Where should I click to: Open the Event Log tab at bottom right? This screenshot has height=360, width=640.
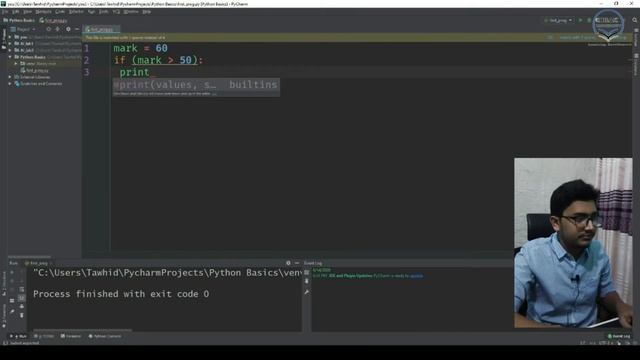point(619,336)
